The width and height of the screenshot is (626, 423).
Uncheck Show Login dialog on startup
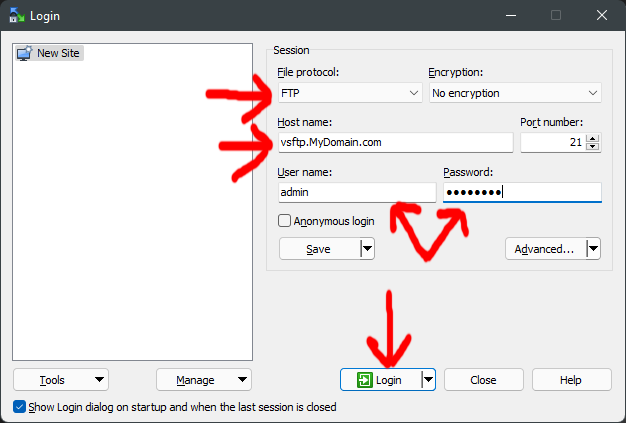coord(20,407)
